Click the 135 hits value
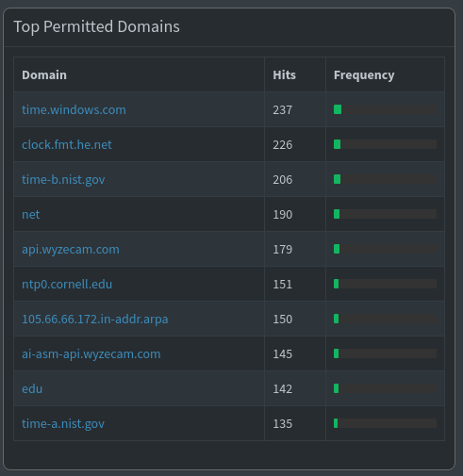This screenshot has height=476, width=463. [x=283, y=423]
